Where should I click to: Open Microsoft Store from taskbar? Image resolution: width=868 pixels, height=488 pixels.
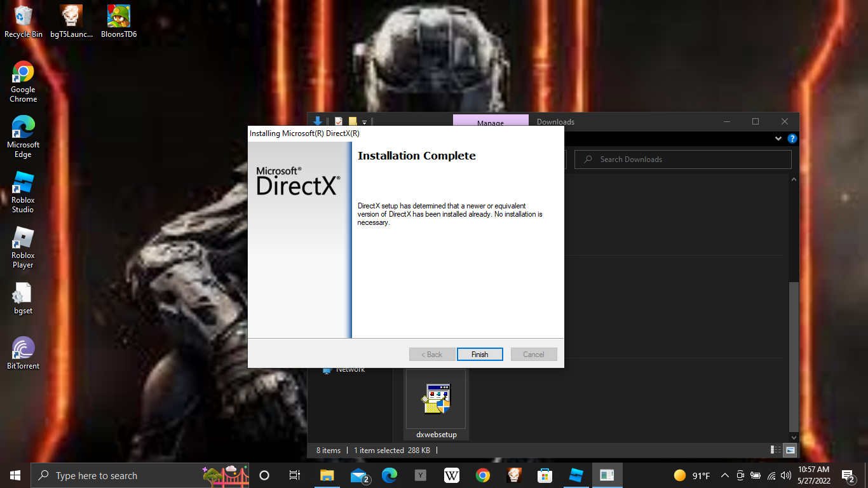click(545, 475)
